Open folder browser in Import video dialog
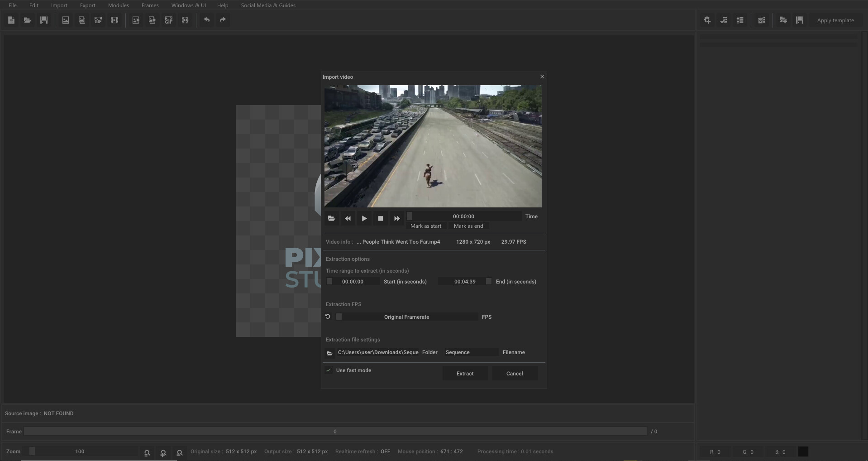 331,218
